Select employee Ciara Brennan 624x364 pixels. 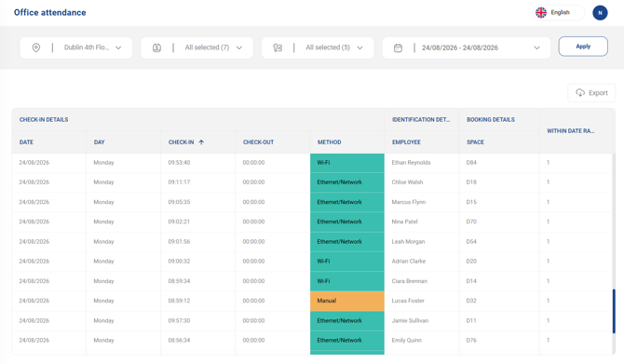[x=409, y=281]
